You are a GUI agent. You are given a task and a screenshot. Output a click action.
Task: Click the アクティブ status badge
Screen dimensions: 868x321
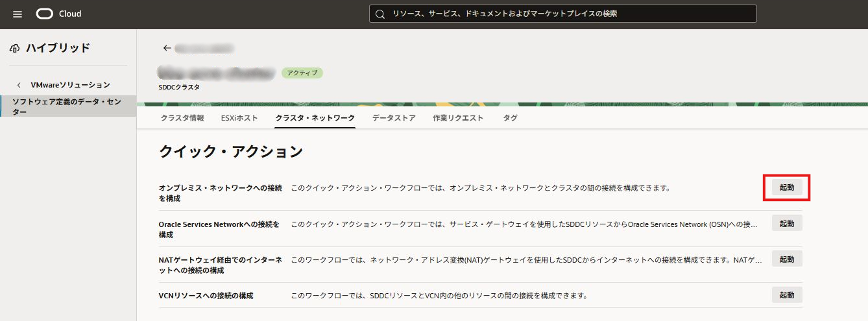coord(302,73)
